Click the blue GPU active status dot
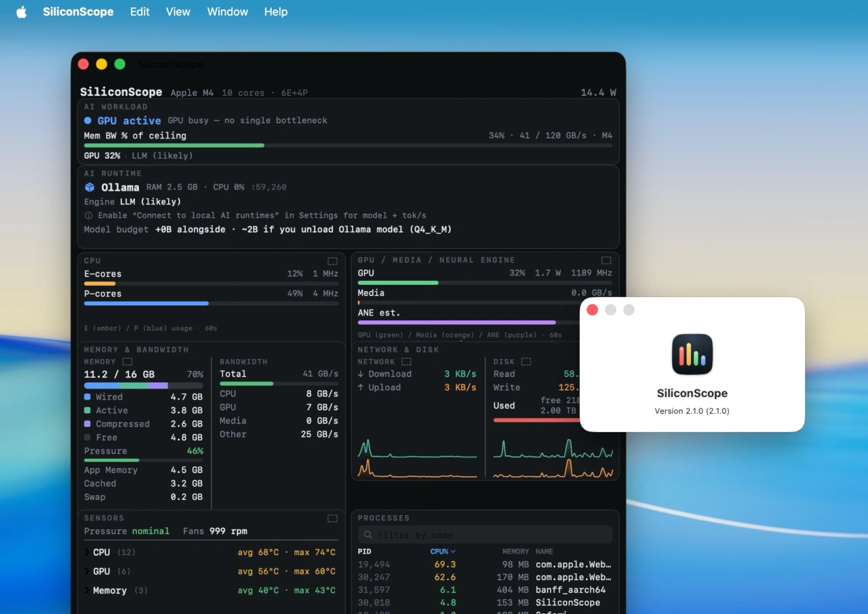Viewport: 868px width, 614px height. (x=87, y=121)
